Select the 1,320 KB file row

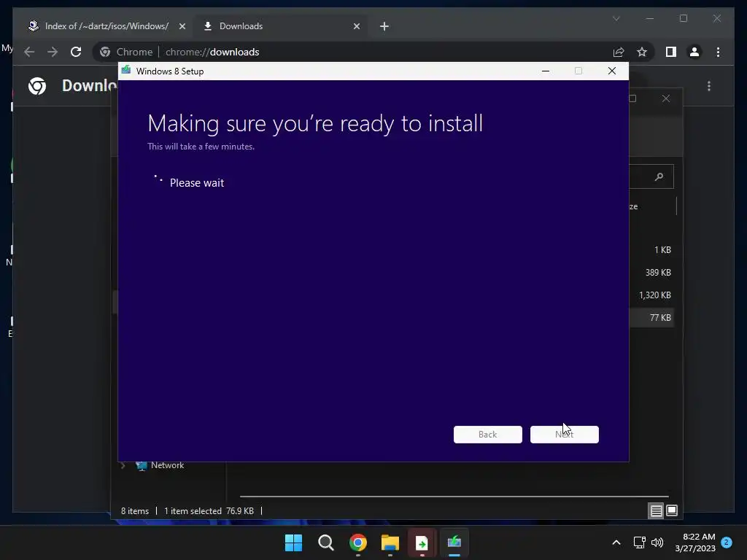tap(653, 295)
